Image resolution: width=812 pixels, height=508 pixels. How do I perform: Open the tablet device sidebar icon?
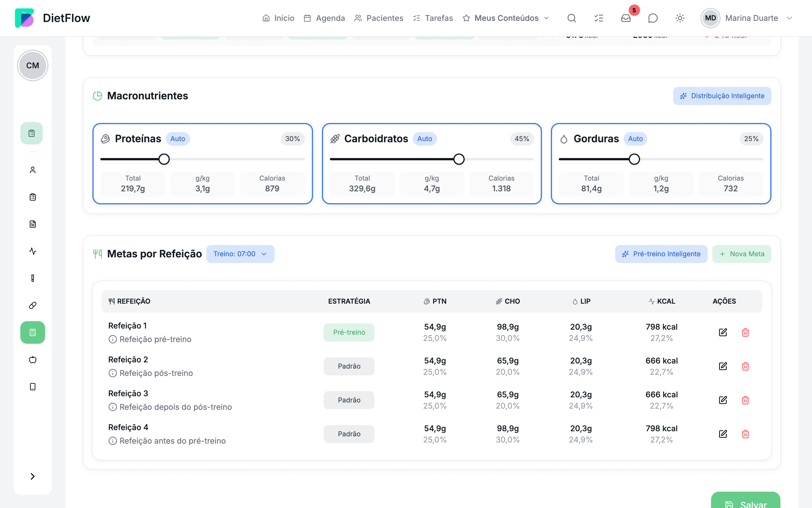pos(32,387)
